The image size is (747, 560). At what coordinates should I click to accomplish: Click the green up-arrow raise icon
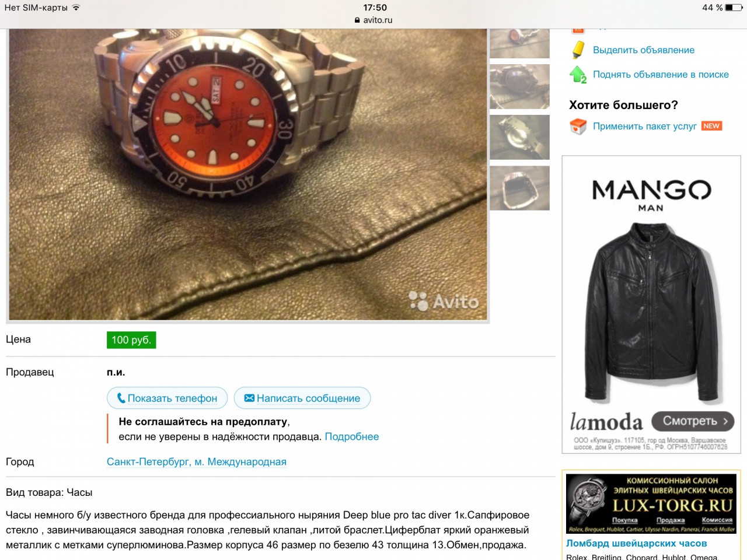[578, 75]
